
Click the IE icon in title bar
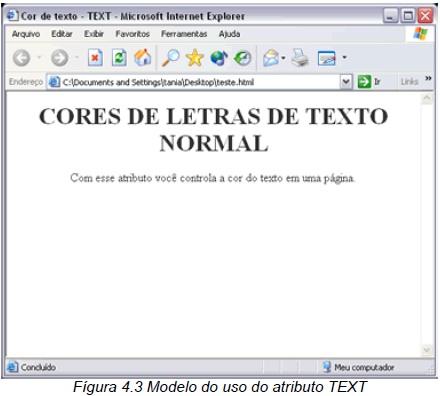12,15
